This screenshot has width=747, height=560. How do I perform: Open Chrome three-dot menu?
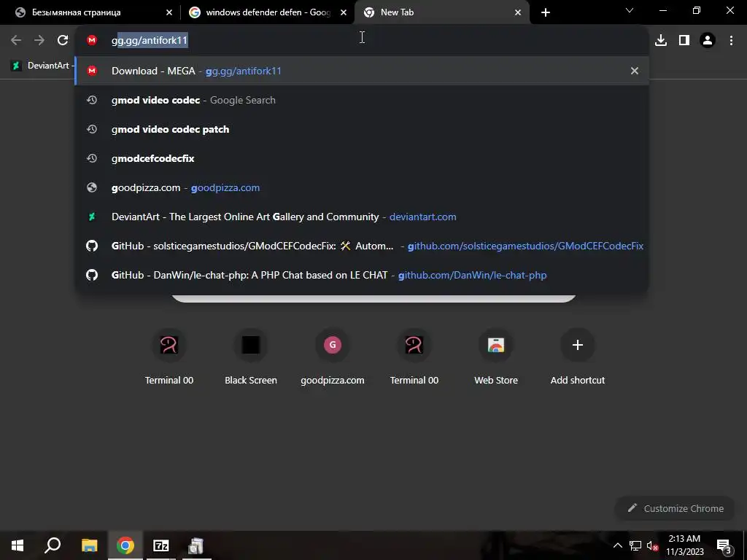point(731,41)
